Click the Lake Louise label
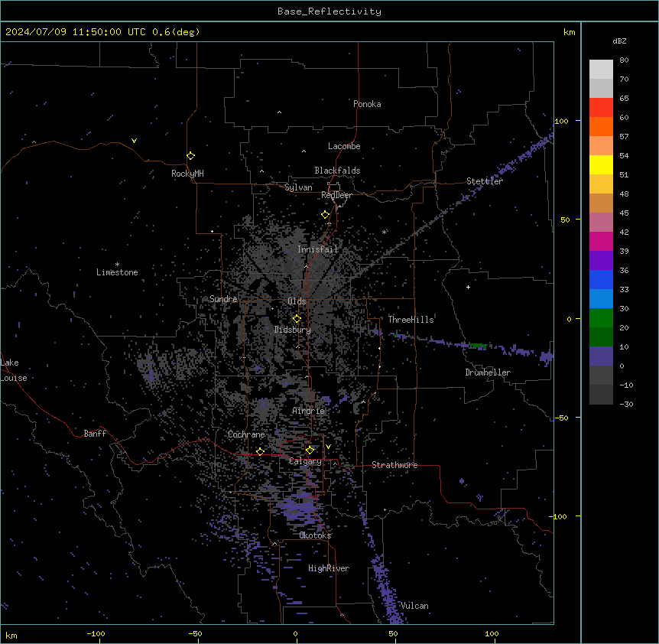The width and height of the screenshot is (659, 644). [x=14, y=370]
